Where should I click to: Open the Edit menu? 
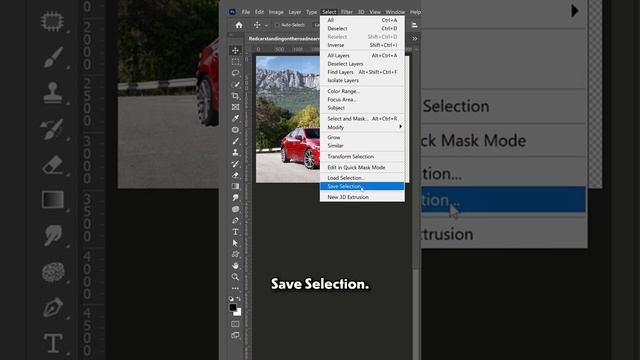click(x=259, y=12)
